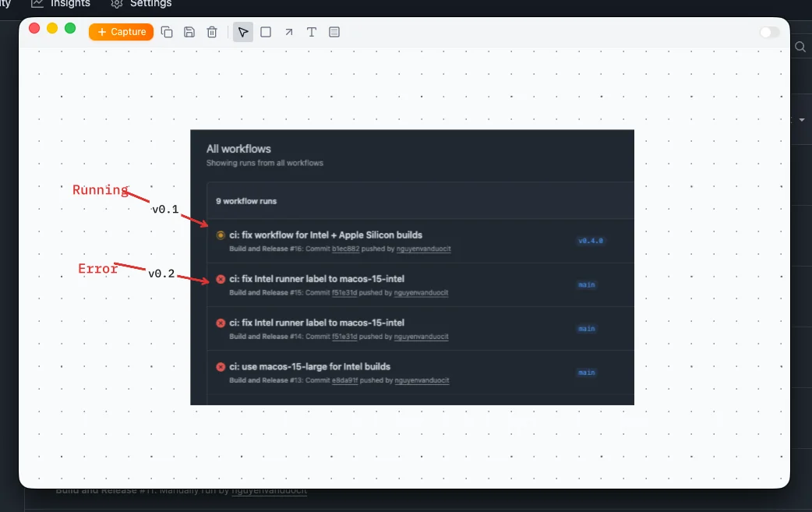Screen dimensions: 812x512
Task: Open the notes annotation tool
Action: (x=334, y=32)
